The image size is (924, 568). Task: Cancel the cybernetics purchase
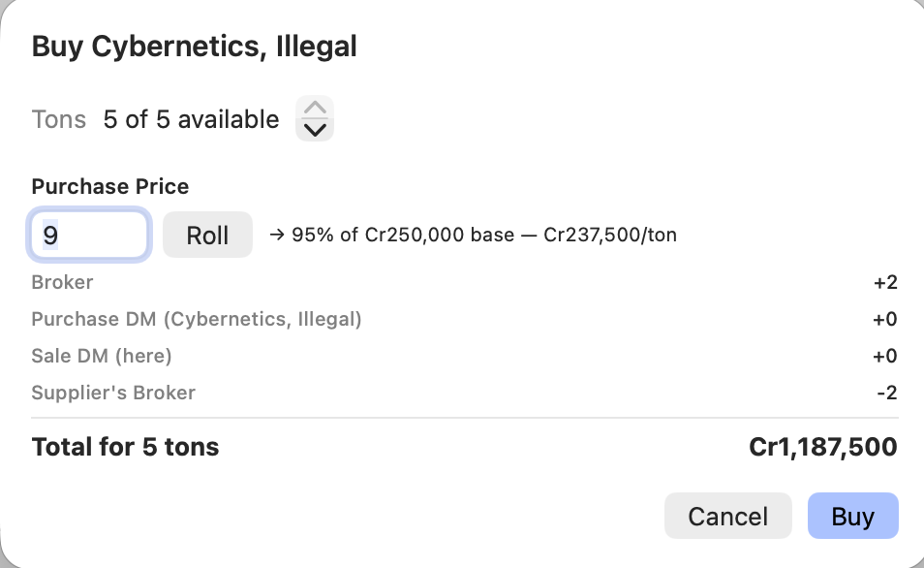727,516
